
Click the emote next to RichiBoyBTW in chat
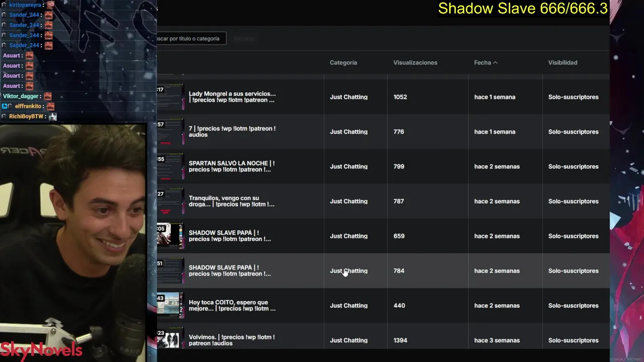coord(52,116)
